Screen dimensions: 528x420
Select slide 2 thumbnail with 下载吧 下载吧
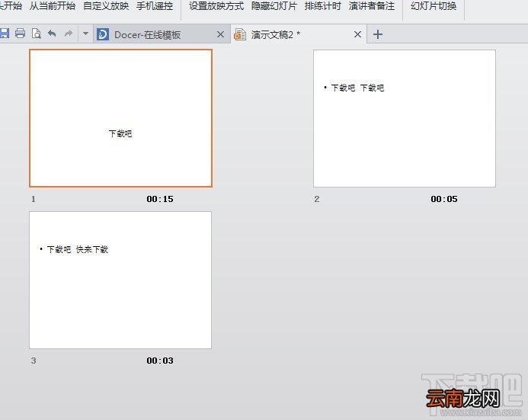pyautogui.click(x=405, y=118)
